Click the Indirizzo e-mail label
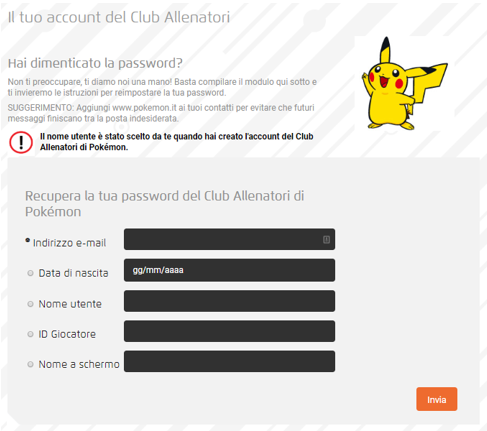 pyautogui.click(x=69, y=243)
